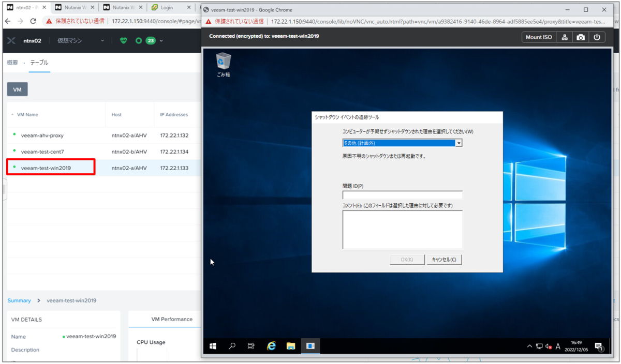
Task: Open the 仮想マシン view dropdown
Action: [80, 40]
